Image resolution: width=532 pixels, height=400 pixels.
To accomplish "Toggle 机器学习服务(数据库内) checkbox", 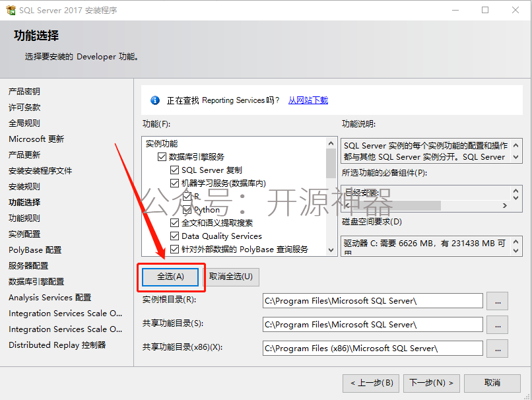I will pyautogui.click(x=174, y=183).
